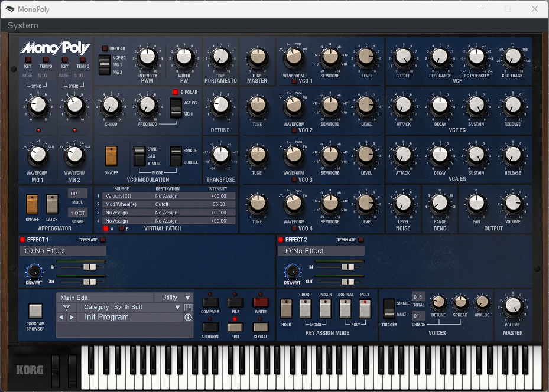Image resolution: width=549 pixels, height=392 pixels.
Task: Open the program filter funnel icon
Action: (x=66, y=308)
